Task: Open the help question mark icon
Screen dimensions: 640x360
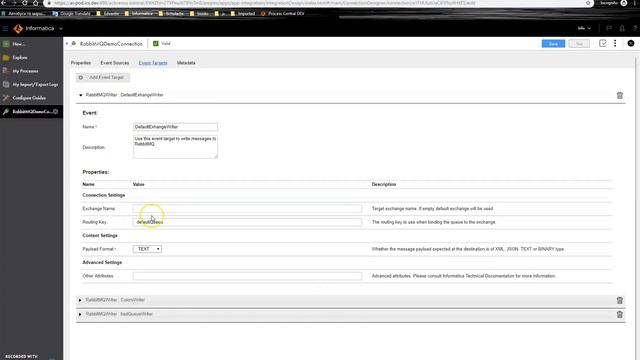Action: click(x=635, y=28)
